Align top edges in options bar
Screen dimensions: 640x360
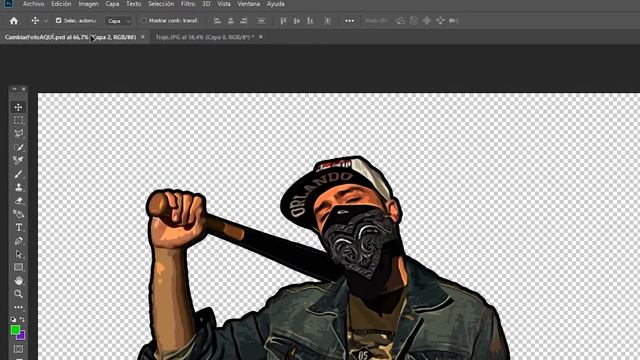coord(283,20)
